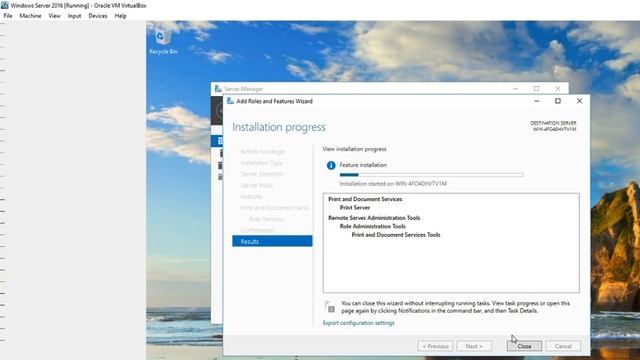This screenshot has height=360, width=640.
Task: Click the Before You Begin step
Action: (263, 151)
